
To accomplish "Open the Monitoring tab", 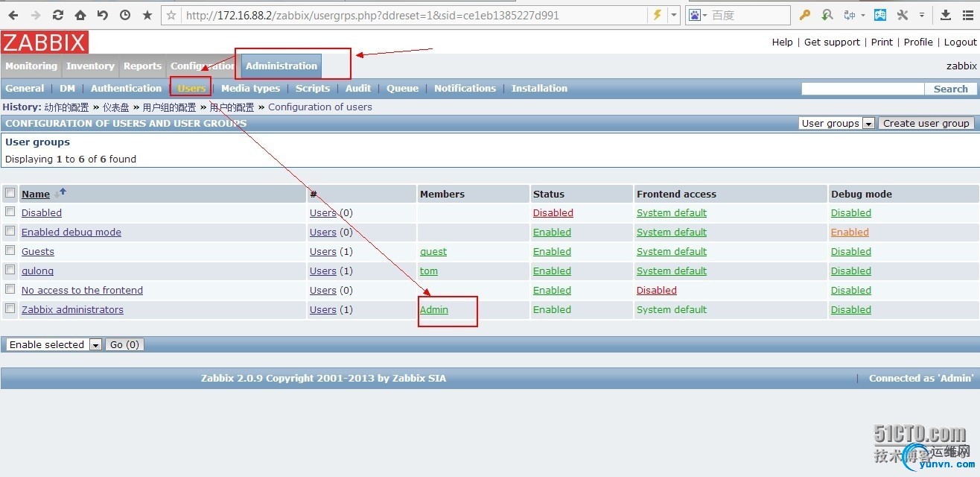I will point(31,66).
